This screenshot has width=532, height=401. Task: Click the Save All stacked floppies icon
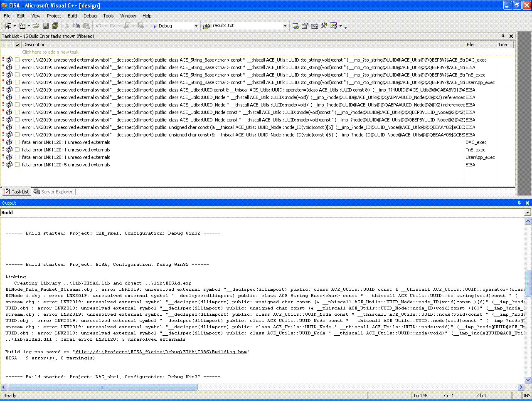55,26
